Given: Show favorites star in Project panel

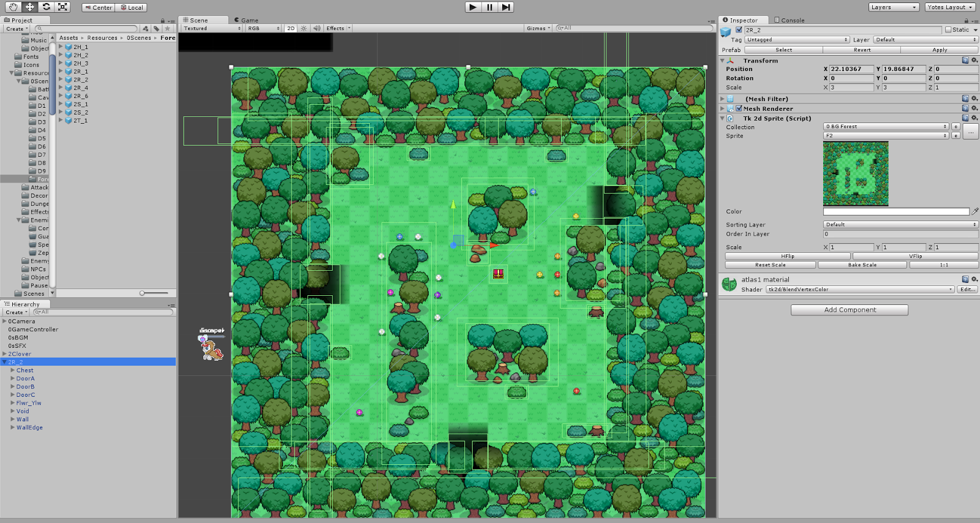Looking at the screenshot, I should click(x=167, y=29).
